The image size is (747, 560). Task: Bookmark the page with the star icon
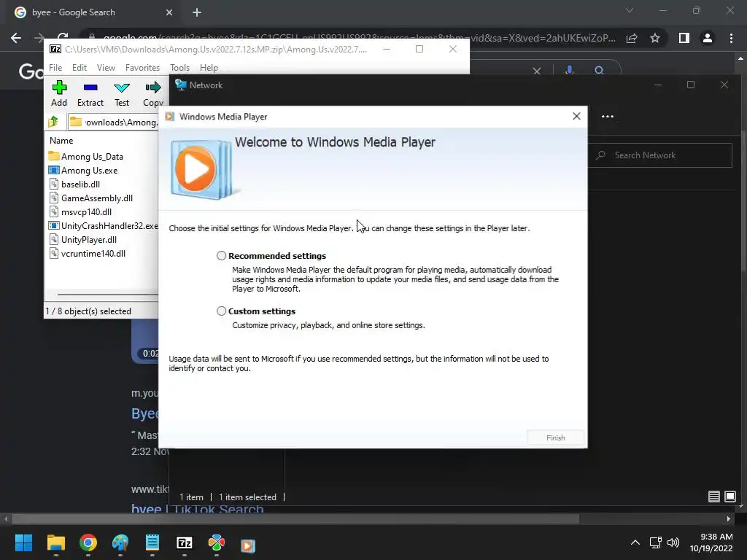tap(655, 38)
